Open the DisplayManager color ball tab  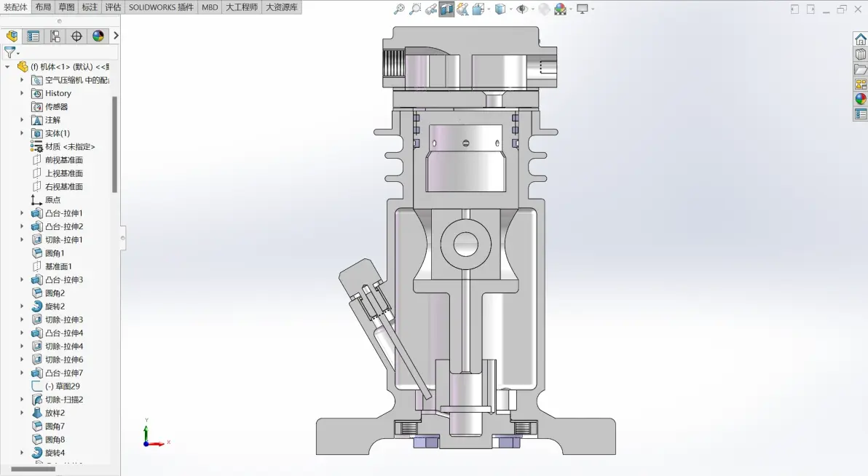pyautogui.click(x=98, y=36)
